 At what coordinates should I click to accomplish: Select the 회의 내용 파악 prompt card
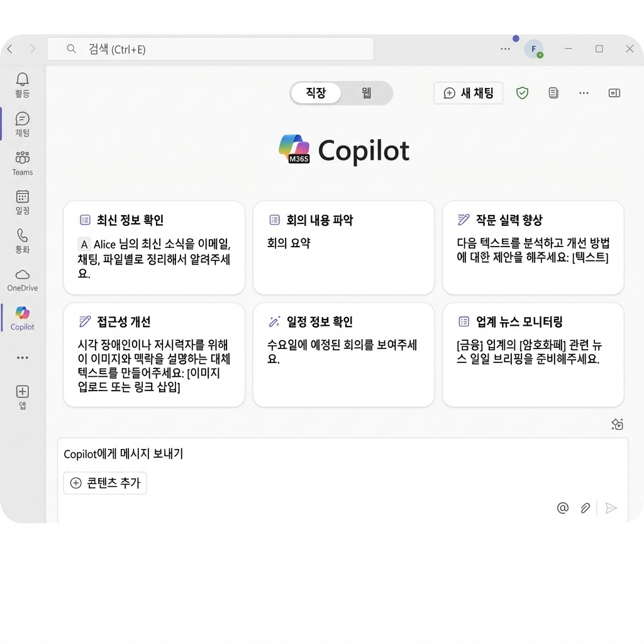[x=344, y=248]
